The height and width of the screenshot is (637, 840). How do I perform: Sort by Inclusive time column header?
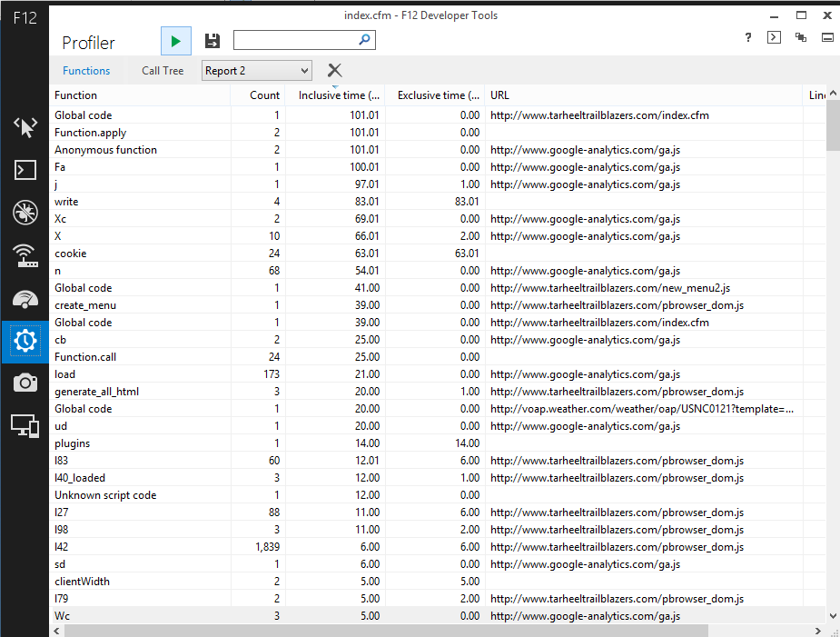[335, 95]
